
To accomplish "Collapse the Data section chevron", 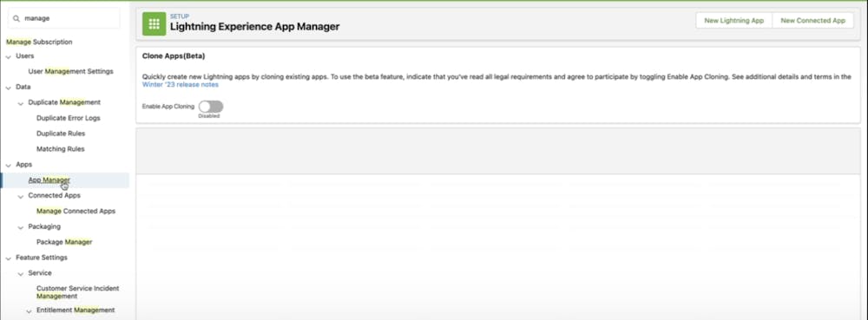I will click(x=9, y=88).
